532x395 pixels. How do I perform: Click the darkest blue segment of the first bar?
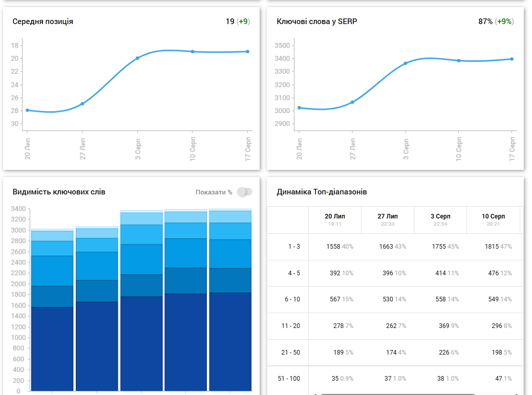click(x=52, y=349)
